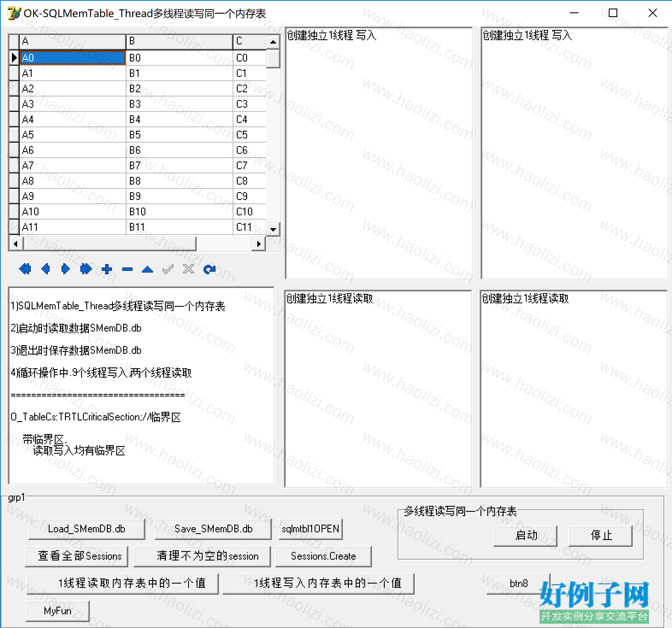The width and height of the screenshot is (672, 628).
Task: Insert a new record with plus icon
Action: (107, 269)
